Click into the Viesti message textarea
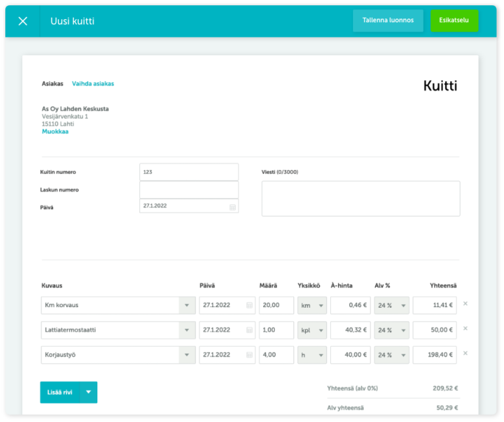 tap(361, 199)
